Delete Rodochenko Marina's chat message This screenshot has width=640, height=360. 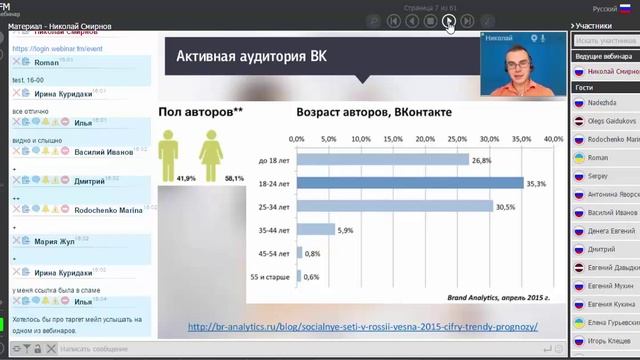pos(16,209)
